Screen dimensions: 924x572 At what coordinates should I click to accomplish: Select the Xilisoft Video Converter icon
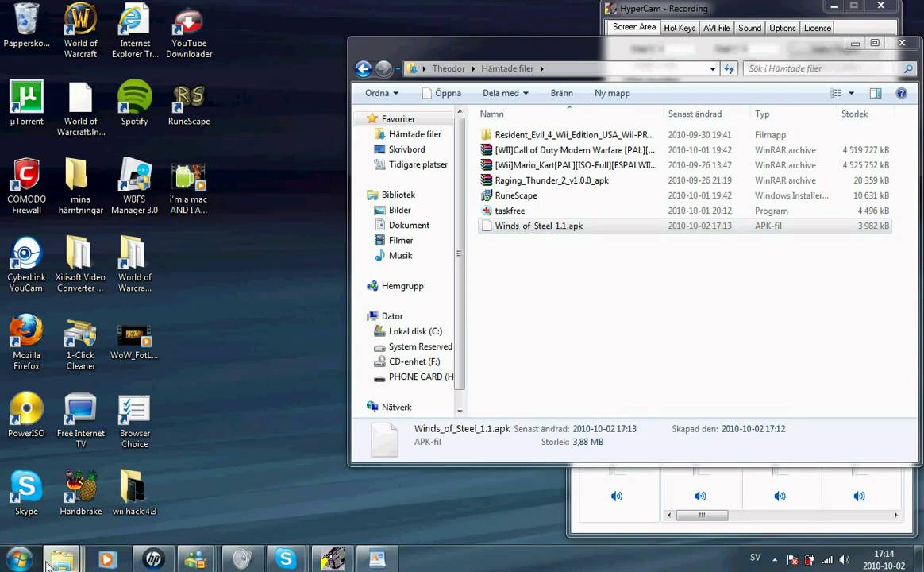80,265
